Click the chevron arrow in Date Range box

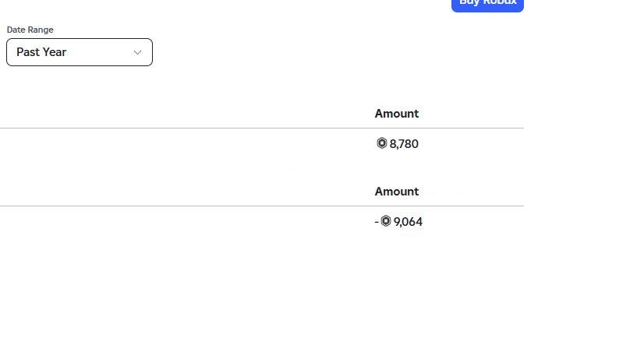pyautogui.click(x=137, y=52)
